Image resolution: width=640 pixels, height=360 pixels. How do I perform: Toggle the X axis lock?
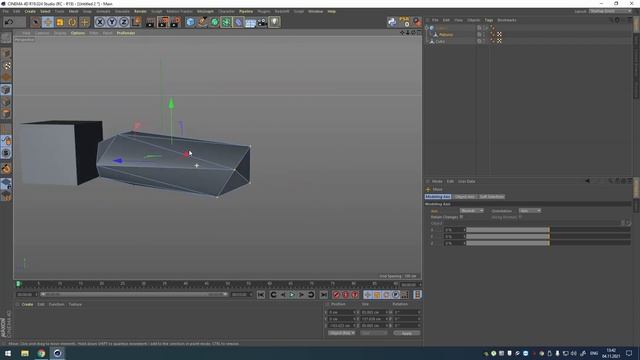[100, 22]
